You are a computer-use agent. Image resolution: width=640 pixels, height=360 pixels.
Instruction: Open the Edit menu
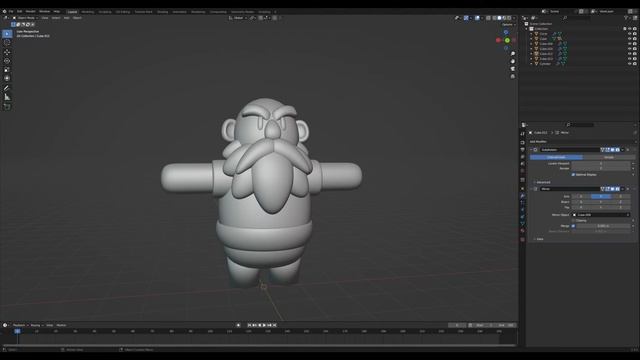pos(19,11)
